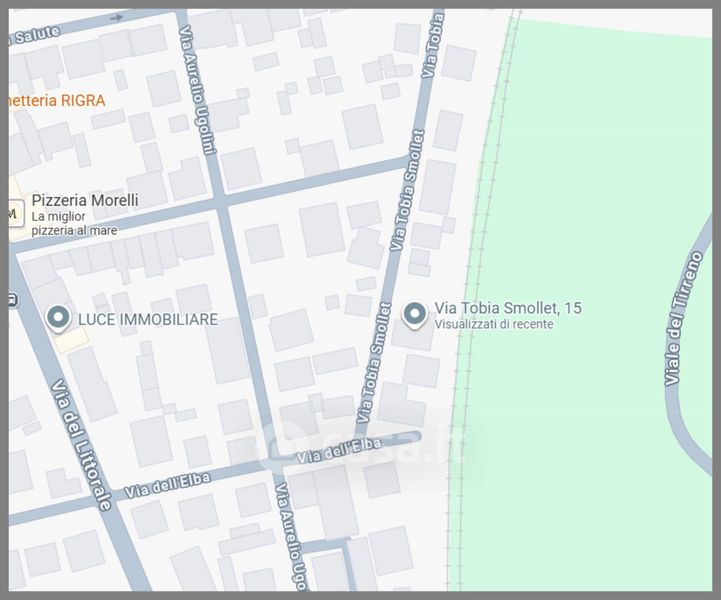Click the Viale del Tirreno road label
Viewport: 721px width, 600px height.
click(x=683, y=318)
